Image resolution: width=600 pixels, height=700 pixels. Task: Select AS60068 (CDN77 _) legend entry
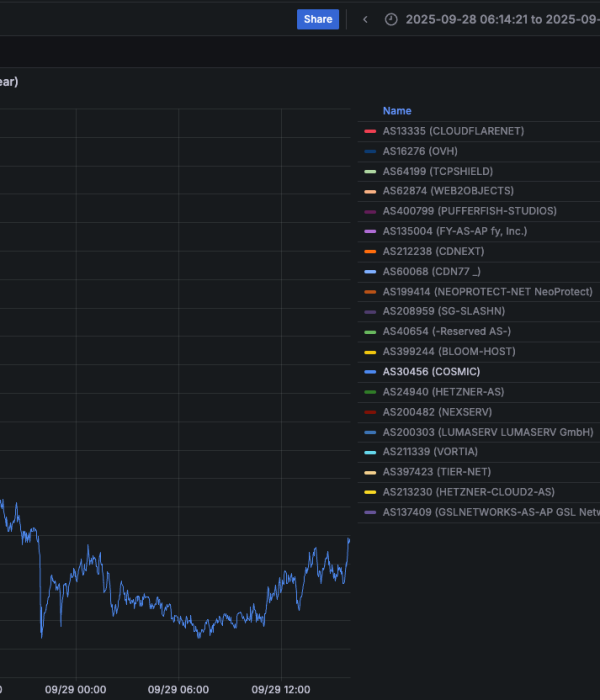point(431,271)
